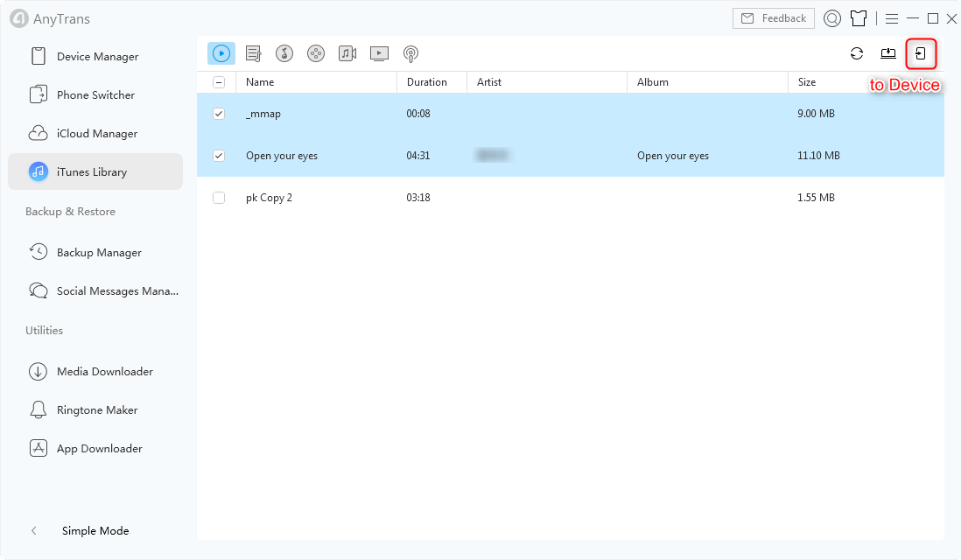Image resolution: width=961 pixels, height=560 pixels.
Task: Click the back chevron beside Simple Mode
Action: pyautogui.click(x=34, y=530)
